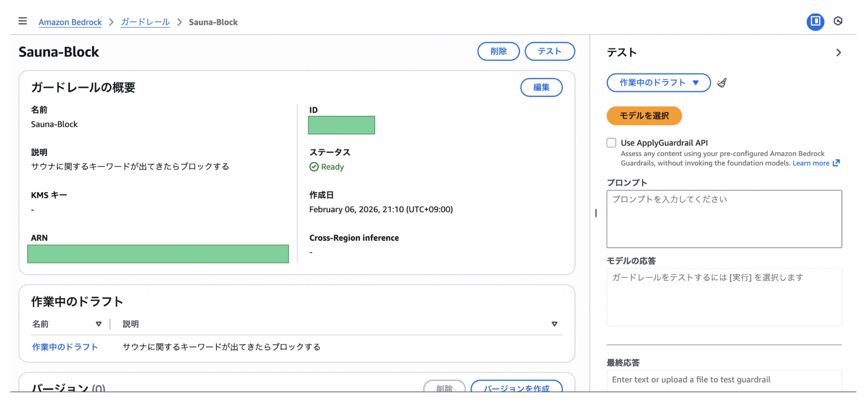The height and width of the screenshot is (403, 868).
Task: Click the 削除 button beside Sauna-Block title
Action: [498, 52]
